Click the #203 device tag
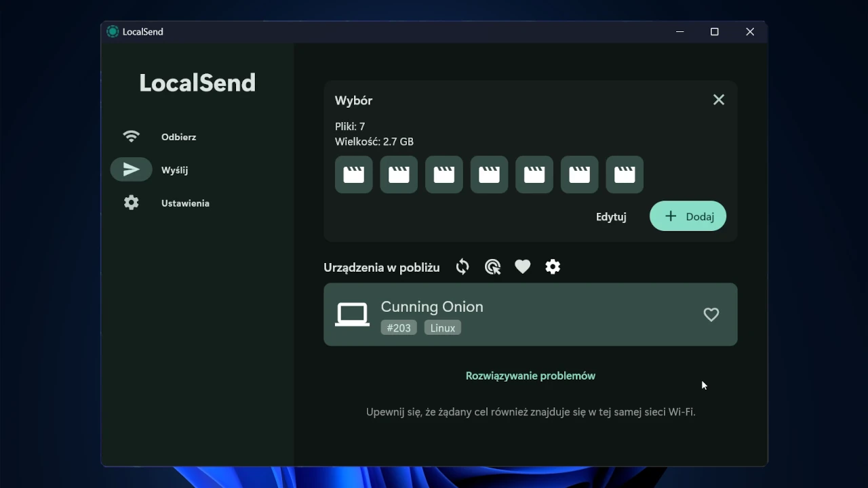Viewport: 868px width, 488px height. click(399, 328)
